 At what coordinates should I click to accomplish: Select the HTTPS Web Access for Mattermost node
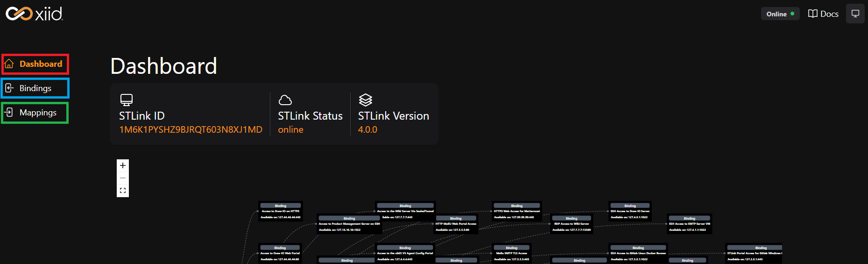(516, 212)
